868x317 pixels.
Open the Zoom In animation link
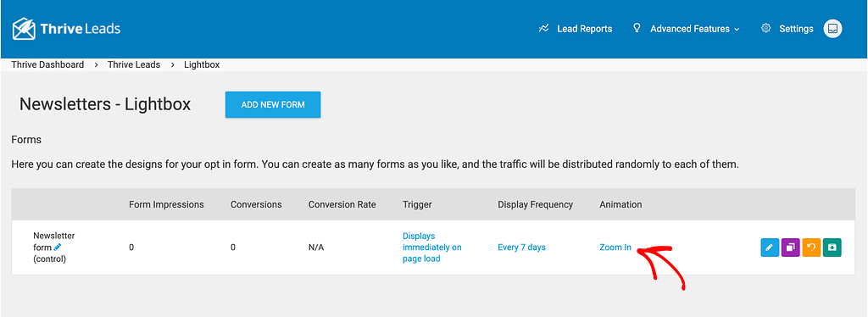[x=615, y=247]
